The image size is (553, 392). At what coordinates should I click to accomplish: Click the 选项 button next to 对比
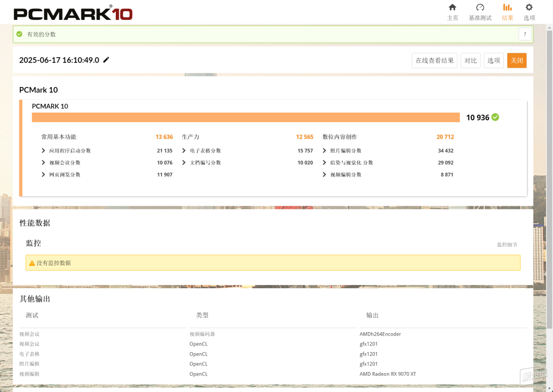coord(494,60)
